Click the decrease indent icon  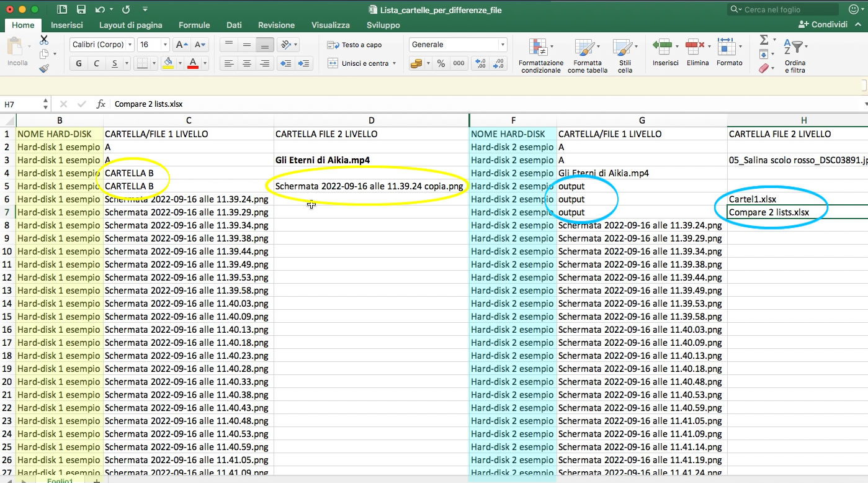(x=285, y=63)
